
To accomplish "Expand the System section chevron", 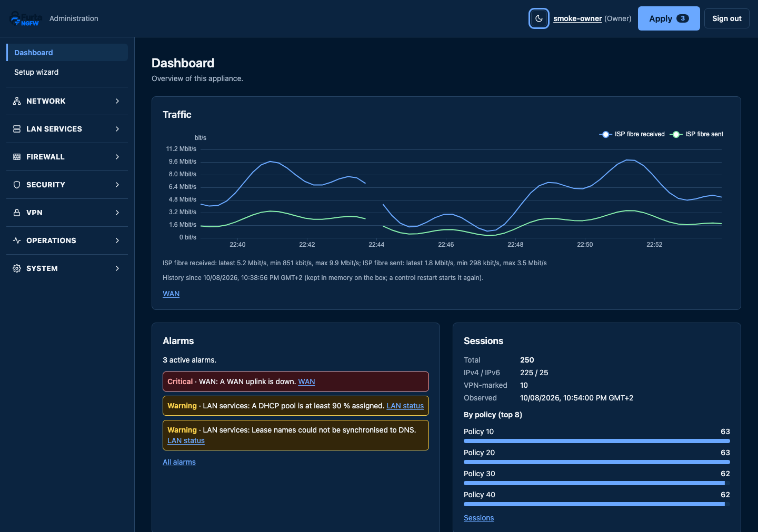I will point(117,268).
